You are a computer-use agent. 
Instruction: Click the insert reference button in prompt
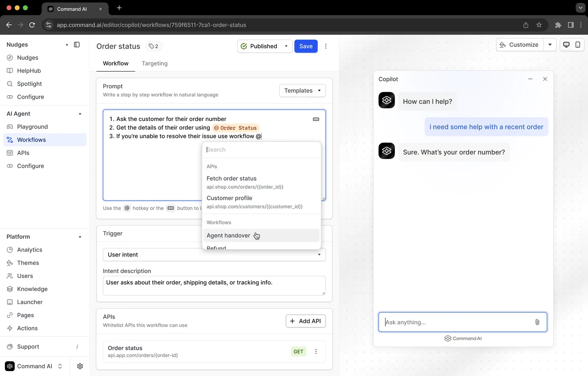[x=316, y=119]
